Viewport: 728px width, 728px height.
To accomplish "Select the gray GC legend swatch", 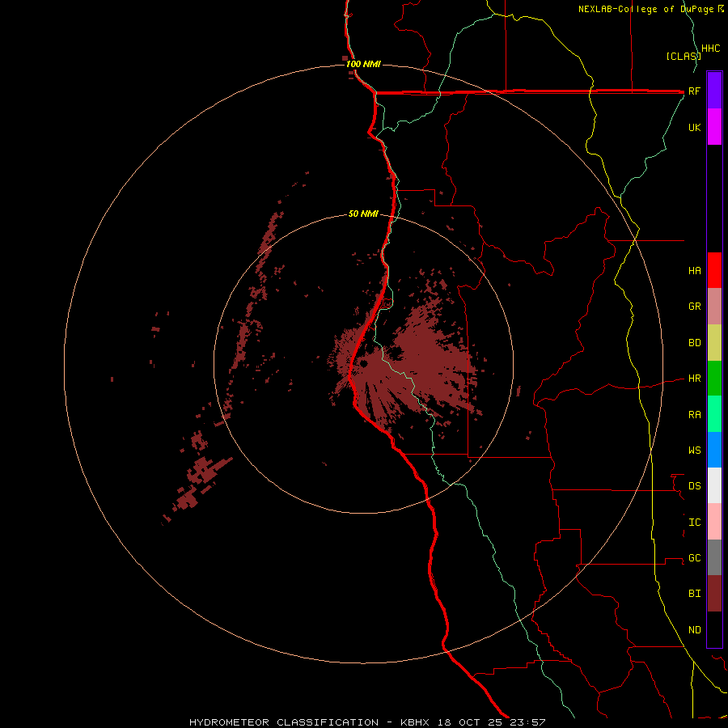I will [x=714, y=557].
